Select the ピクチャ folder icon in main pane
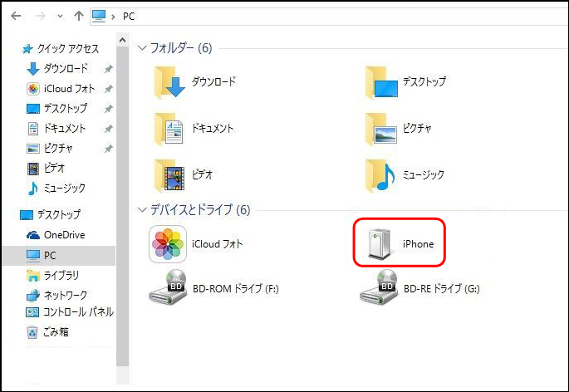Image resolution: width=569 pixels, height=392 pixels. [x=381, y=129]
